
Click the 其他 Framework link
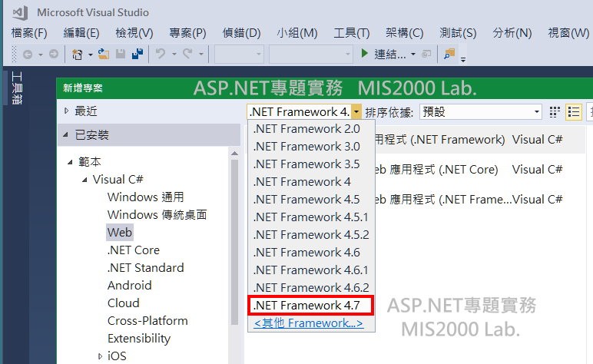(x=309, y=323)
